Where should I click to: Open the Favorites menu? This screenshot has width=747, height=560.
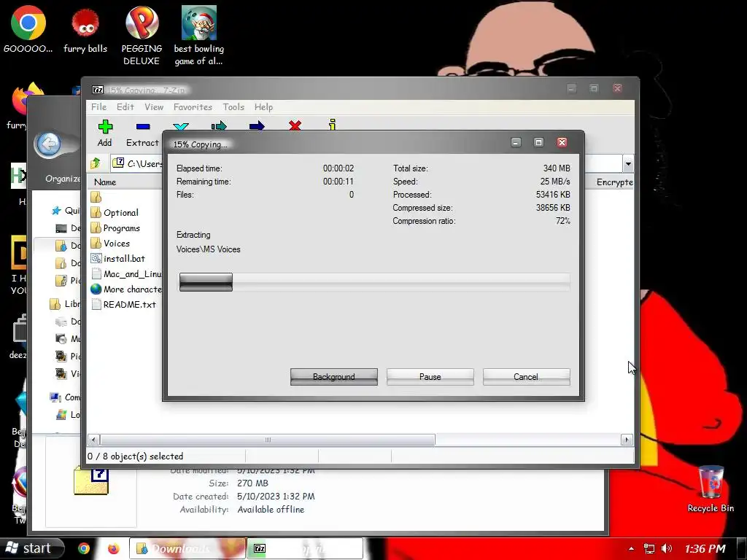point(193,106)
